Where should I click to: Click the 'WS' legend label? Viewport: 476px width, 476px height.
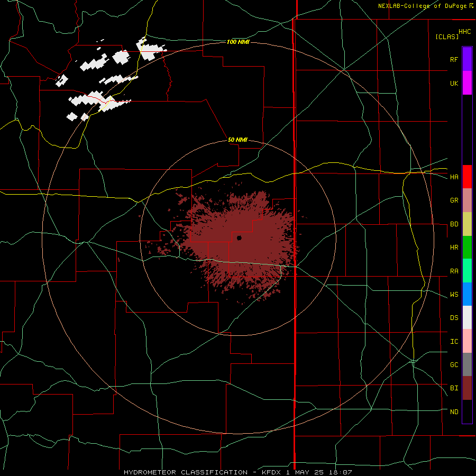(x=454, y=295)
